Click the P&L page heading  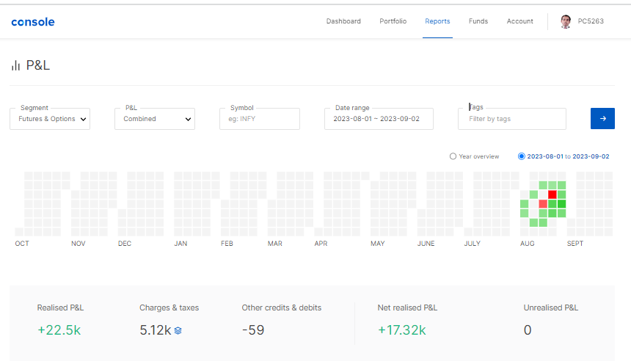point(38,65)
